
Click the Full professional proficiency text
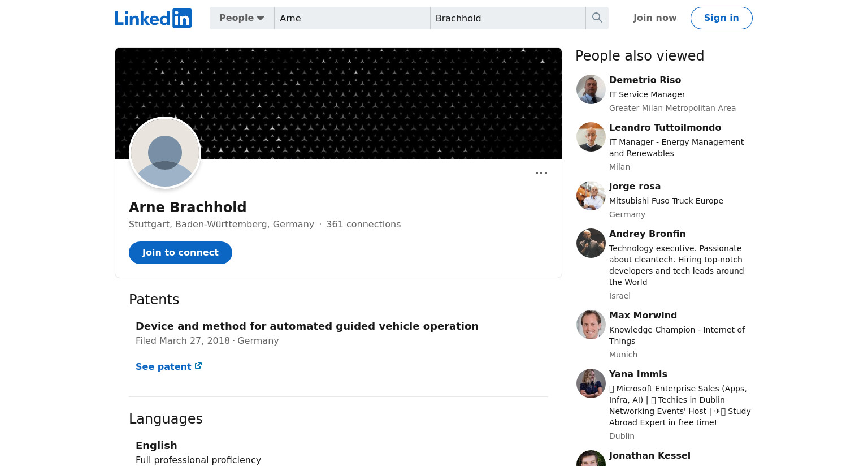coord(198,460)
